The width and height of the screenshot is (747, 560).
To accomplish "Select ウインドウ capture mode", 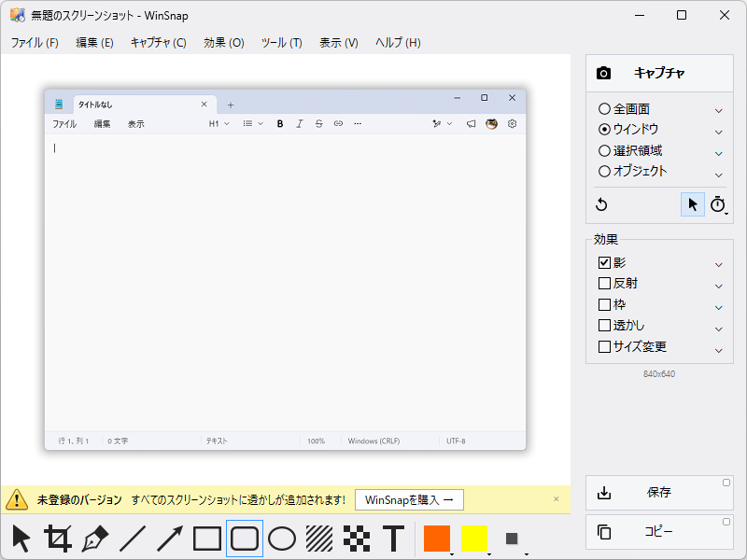I will (628, 129).
